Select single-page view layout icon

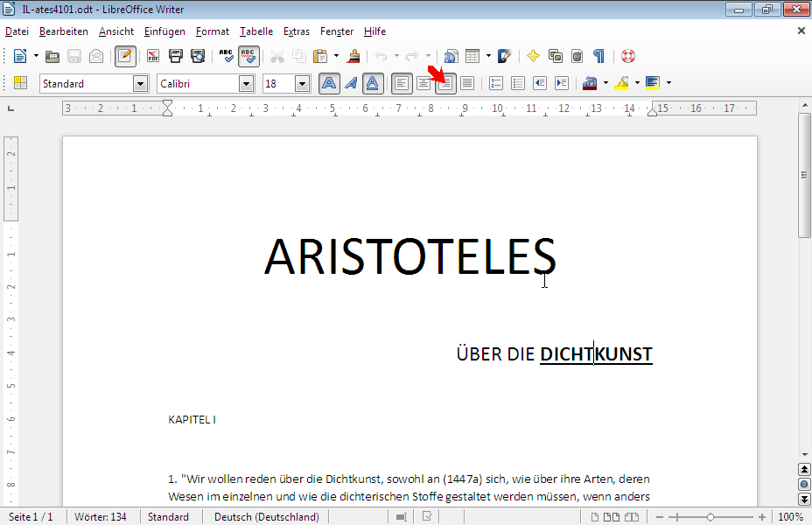pos(595,517)
